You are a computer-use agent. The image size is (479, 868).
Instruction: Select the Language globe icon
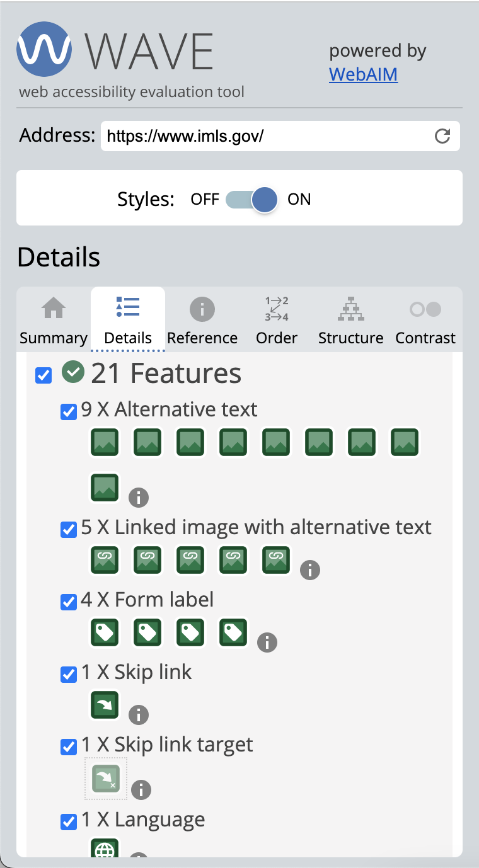click(105, 850)
